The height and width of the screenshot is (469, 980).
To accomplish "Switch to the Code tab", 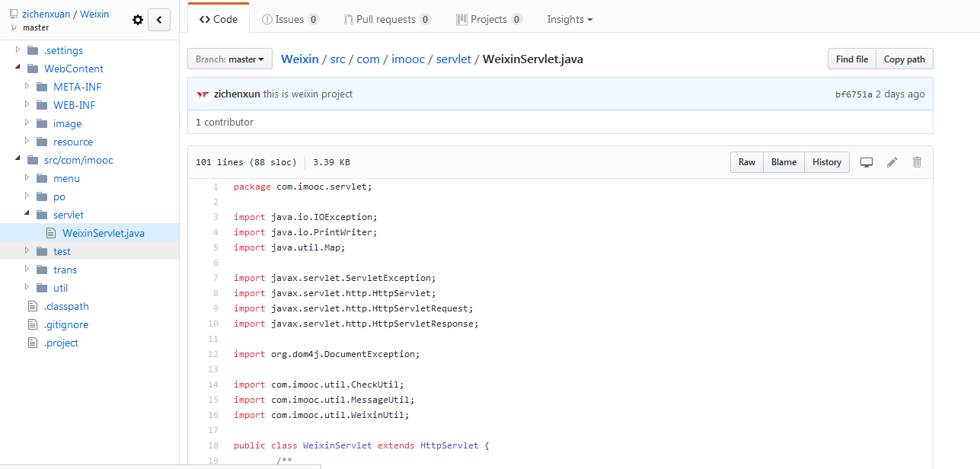I will (219, 20).
